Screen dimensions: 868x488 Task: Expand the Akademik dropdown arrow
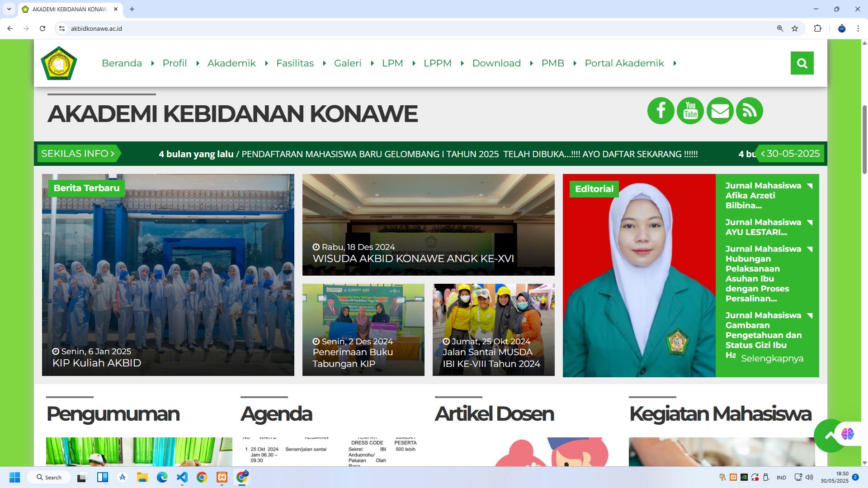(267, 64)
